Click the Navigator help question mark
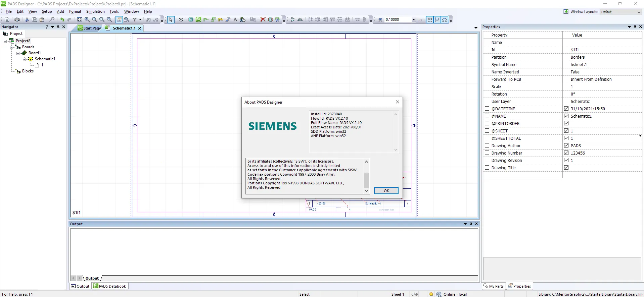Viewport: 644px width, 297px height. tap(47, 27)
